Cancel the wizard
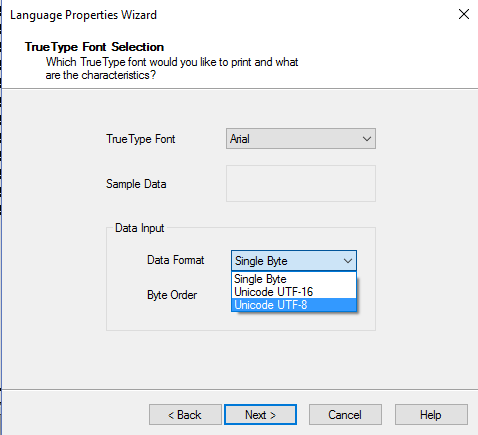This screenshot has width=478, height=435. click(345, 415)
